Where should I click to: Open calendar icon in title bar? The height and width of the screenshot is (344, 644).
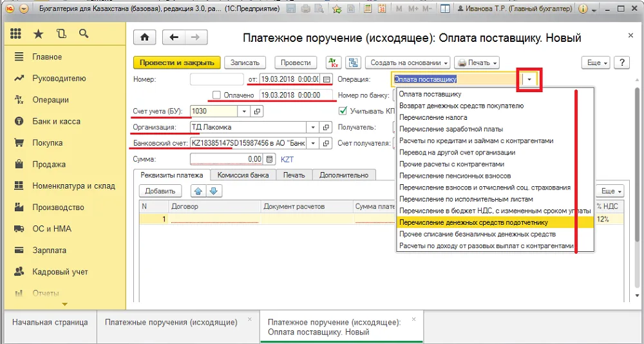coord(381,8)
